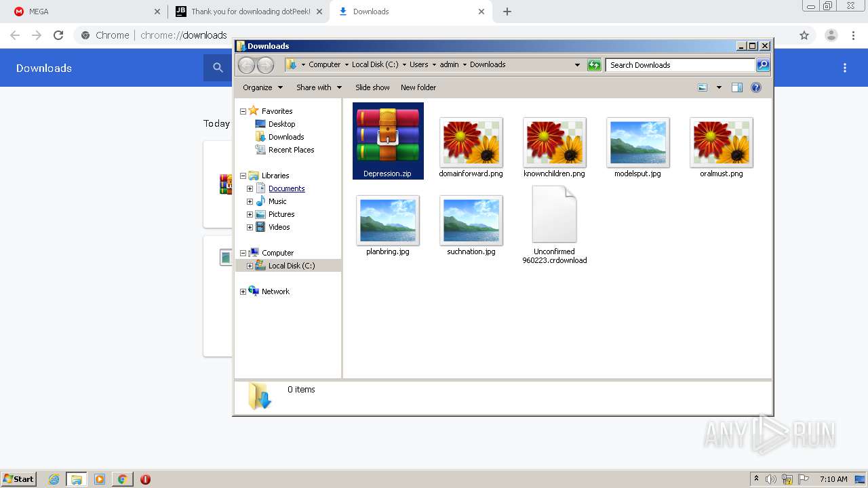Click Local Disk (C:) in breadcrumb

(375, 64)
